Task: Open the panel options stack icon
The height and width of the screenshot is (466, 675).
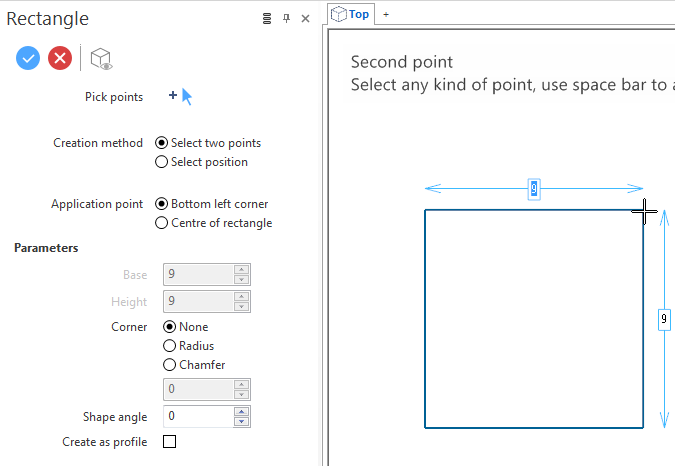Action: pyautogui.click(x=267, y=19)
